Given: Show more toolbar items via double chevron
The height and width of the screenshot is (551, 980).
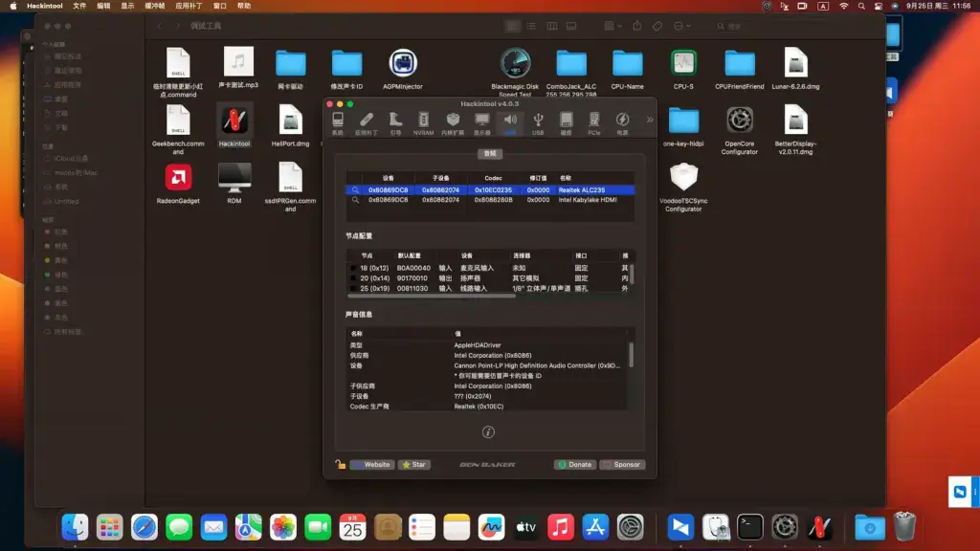Looking at the screenshot, I should pos(650,120).
